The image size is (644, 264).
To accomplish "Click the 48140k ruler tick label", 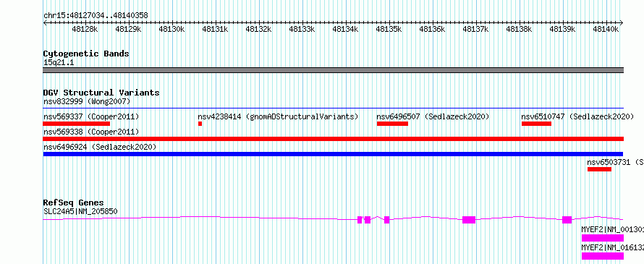I will point(606,30).
